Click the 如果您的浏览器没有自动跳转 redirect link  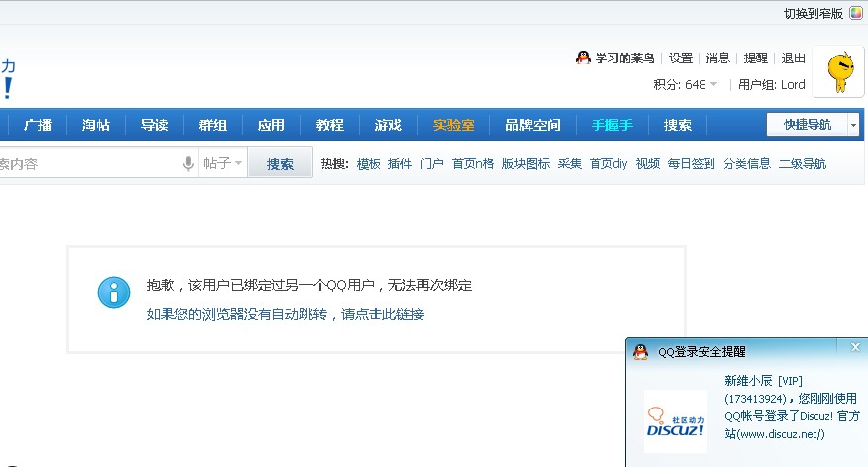click(285, 314)
